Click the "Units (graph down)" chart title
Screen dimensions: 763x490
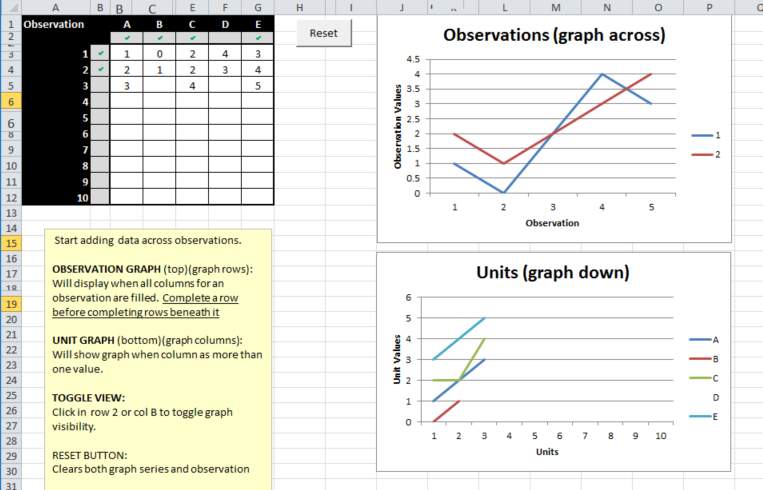tap(553, 272)
